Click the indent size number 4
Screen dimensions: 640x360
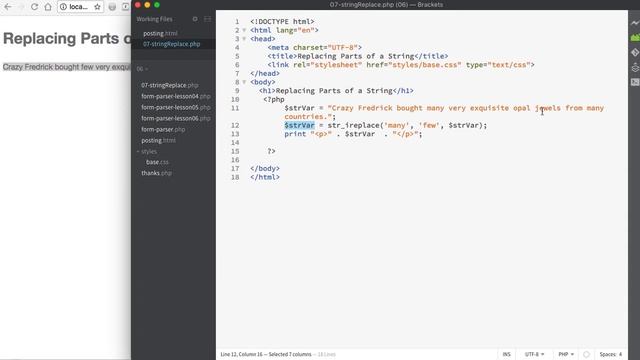coord(620,354)
